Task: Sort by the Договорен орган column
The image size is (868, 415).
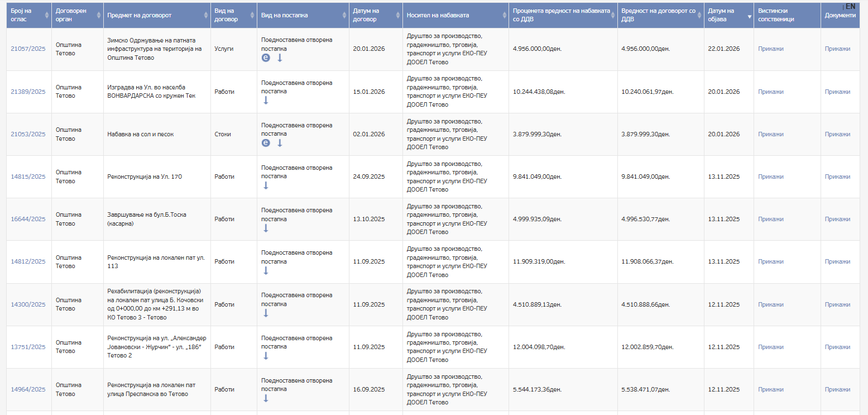Action: click(x=76, y=15)
